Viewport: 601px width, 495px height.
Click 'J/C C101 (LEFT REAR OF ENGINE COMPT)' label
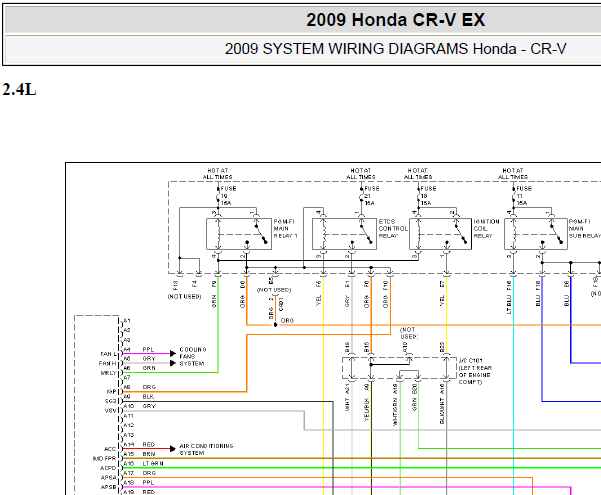(x=475, y=371)
